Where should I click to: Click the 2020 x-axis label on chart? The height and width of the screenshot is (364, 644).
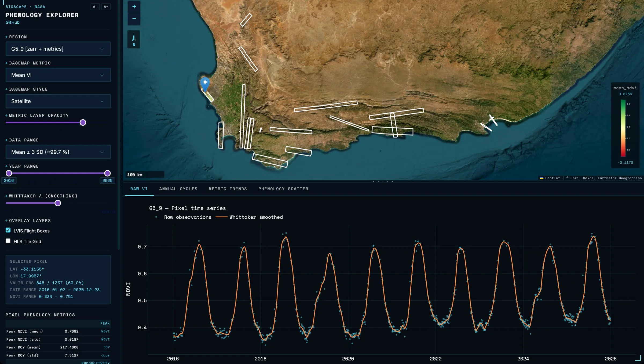(x=348, y=359)
